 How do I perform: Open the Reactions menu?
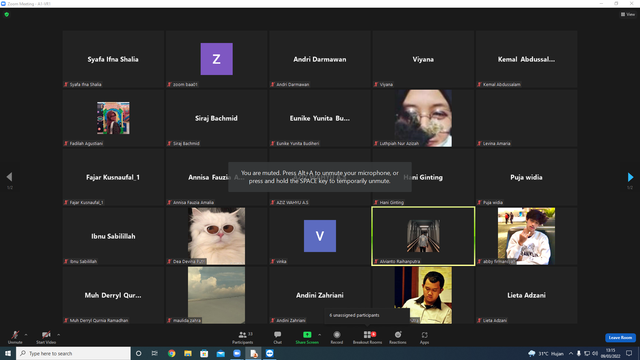click(x=398, y=337)
